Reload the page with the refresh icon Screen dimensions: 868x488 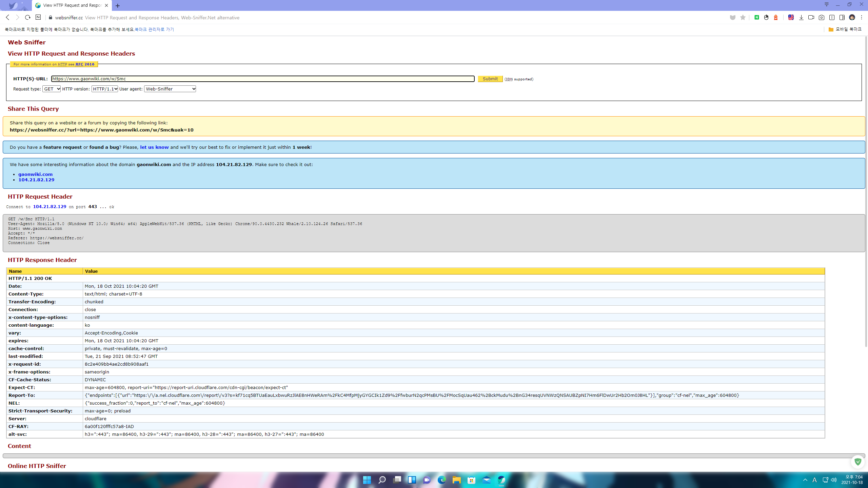click(x=28, y=17)
